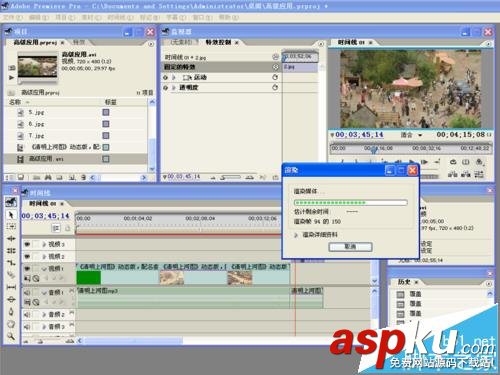The height and width of the screenshot is (375, 500).
Task: Click the New Item icon in Project panel
Action: click(72, 177)
